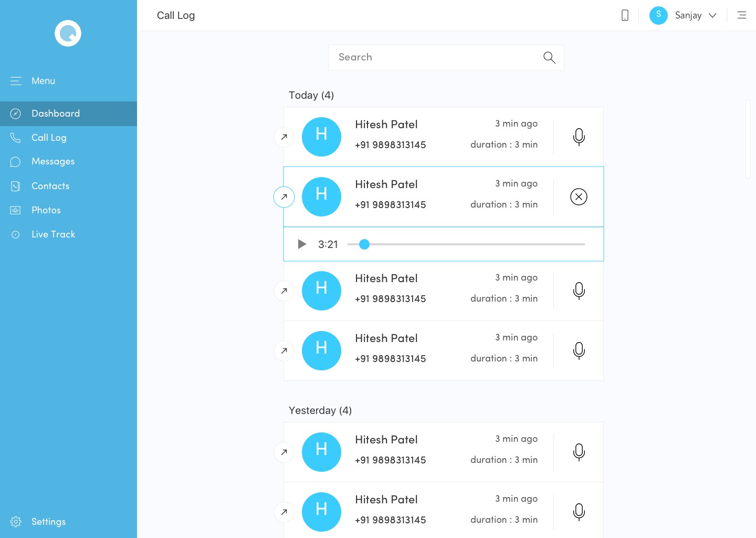The image size is (756, 538).
Task: Go to Call Log in sidebar
Action: (x=49, y=138)
